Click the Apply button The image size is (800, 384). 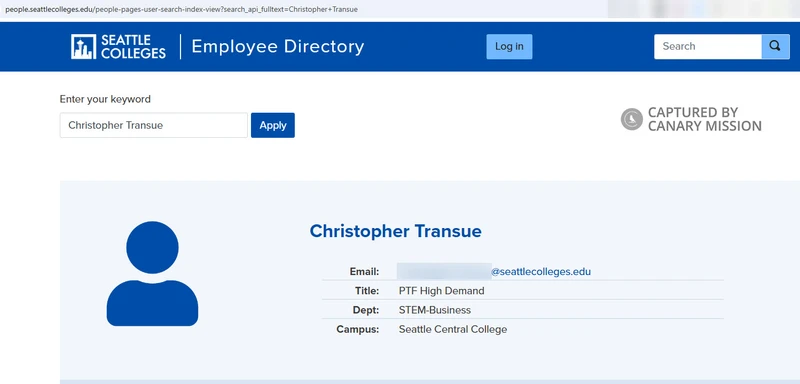click(x=273, y=125)
